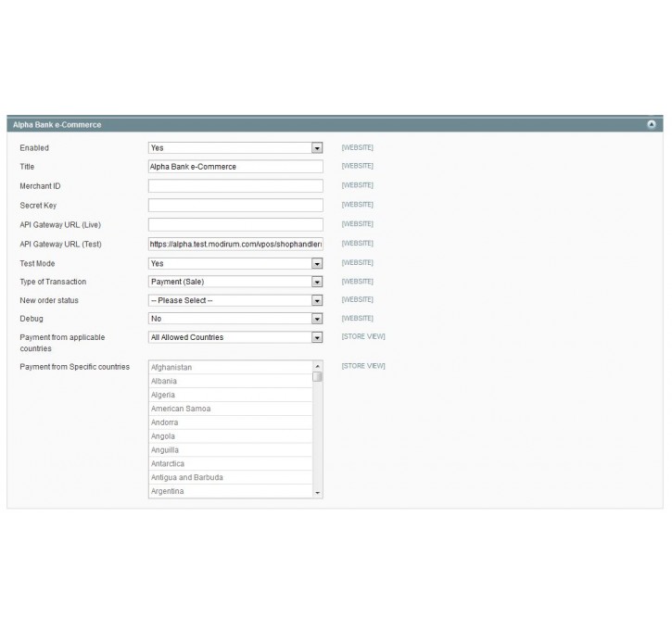This screenshot has width=672, height=630.
Task: Click the [WEBSITE] scope text beside Title
Action: [x=358, y=166]
